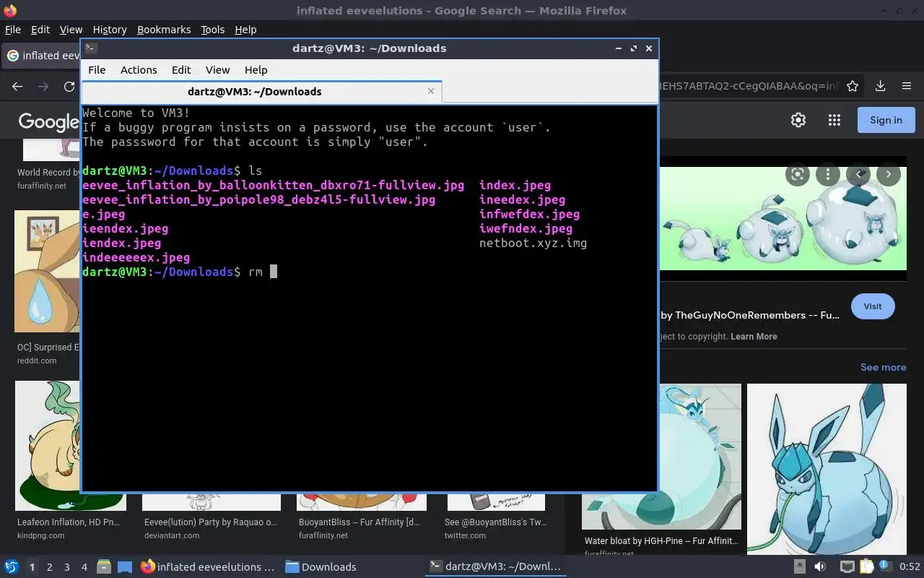Open terminal View menu
Viewport: 924px width, 578px height.
(x=217, y=70)
